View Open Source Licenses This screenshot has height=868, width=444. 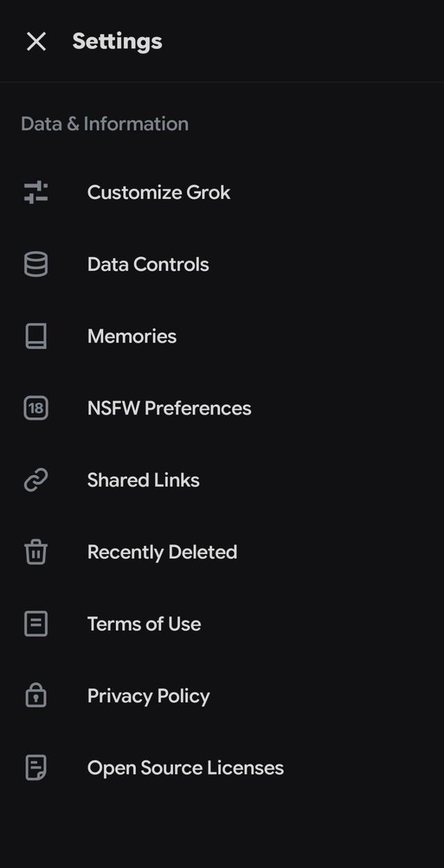click(185, 767)
